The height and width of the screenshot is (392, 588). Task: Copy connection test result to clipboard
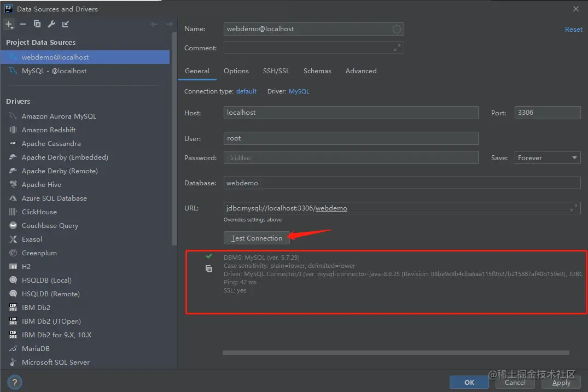209,268
